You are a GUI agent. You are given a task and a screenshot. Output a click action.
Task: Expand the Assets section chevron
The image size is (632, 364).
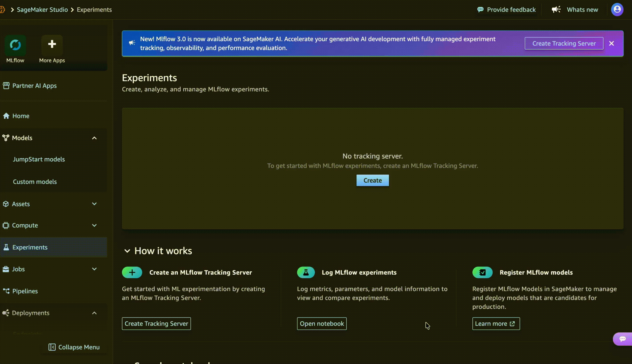[x=94, y=204]
